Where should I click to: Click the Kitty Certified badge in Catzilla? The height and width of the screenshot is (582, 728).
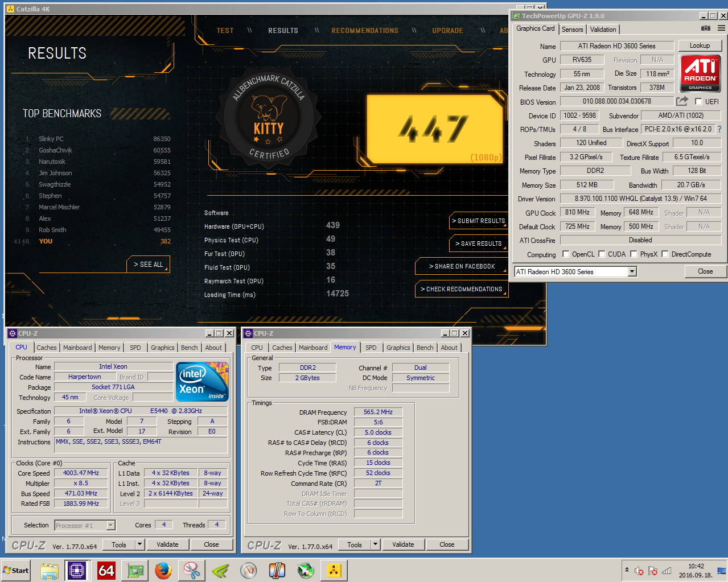coord(268,118)
